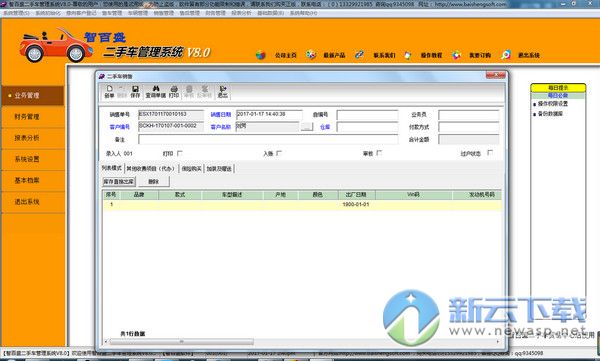
Task: Click 退出系统 in left sidebar
Action: click(x=33, y=202)
